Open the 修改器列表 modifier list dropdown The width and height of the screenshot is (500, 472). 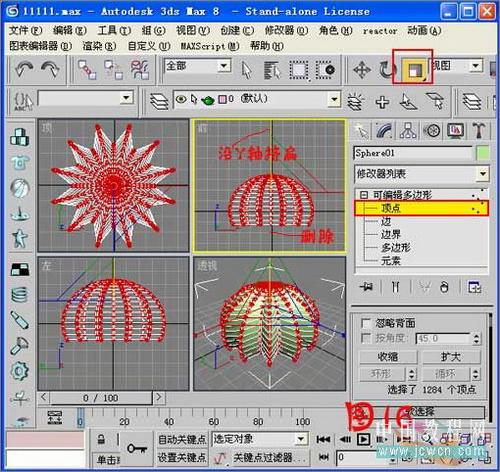pos(483,174)
